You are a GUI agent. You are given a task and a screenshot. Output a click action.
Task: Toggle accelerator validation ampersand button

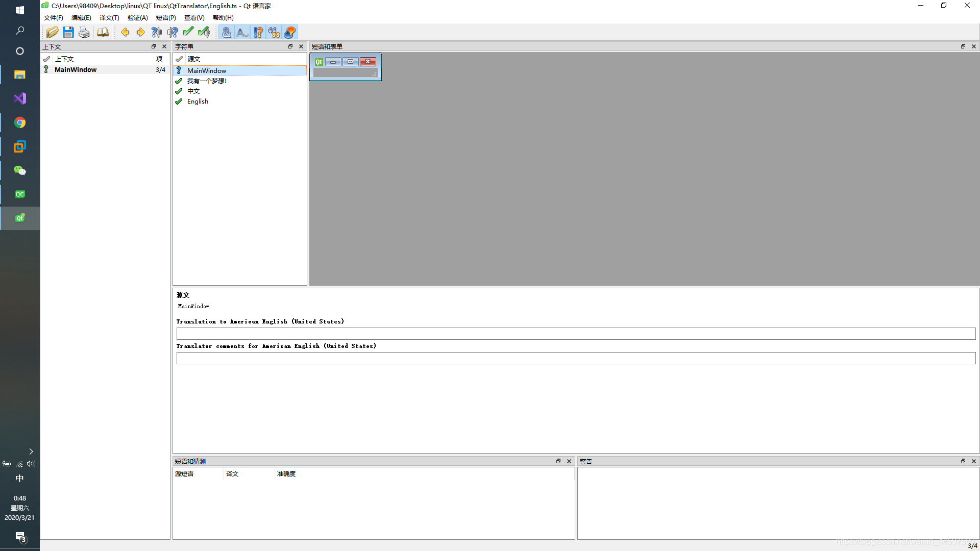tap(227, 32)
